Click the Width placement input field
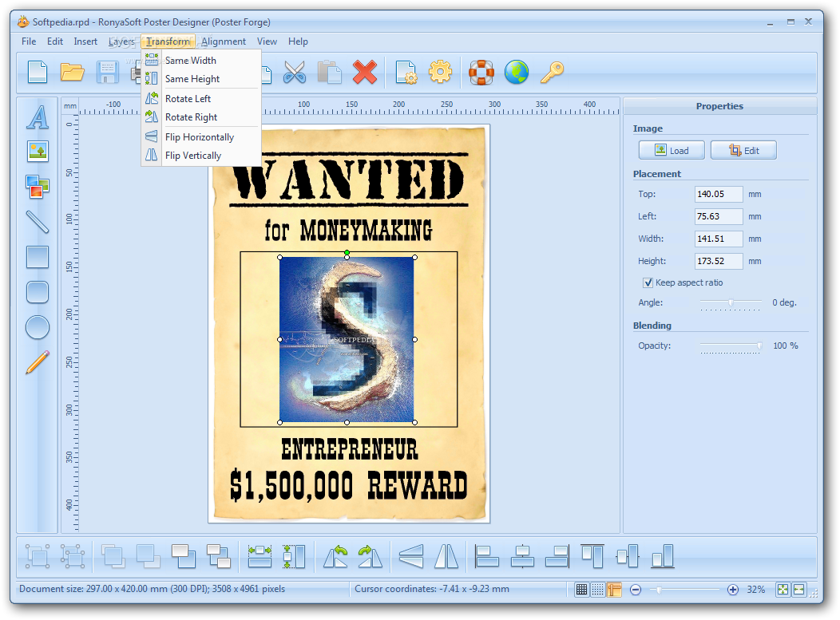 point(719,239)
